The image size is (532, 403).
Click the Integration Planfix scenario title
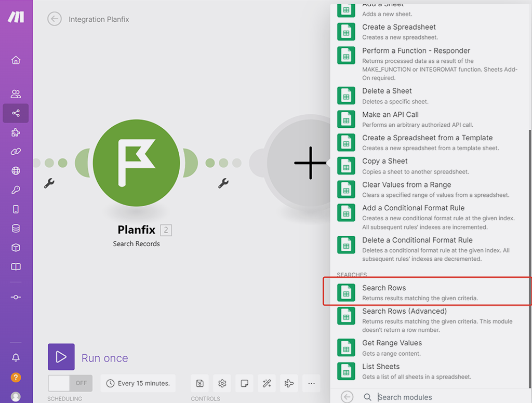pos(99,19)
